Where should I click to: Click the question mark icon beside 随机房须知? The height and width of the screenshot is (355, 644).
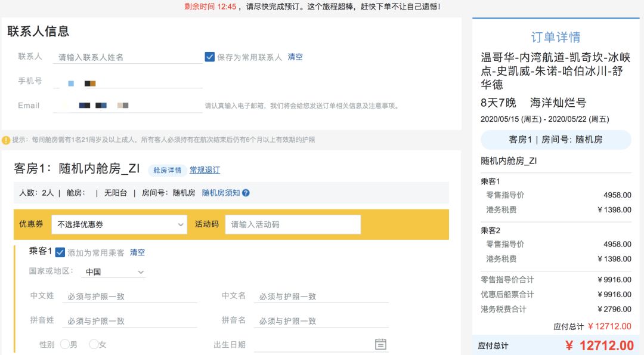[x=244, y=193]
